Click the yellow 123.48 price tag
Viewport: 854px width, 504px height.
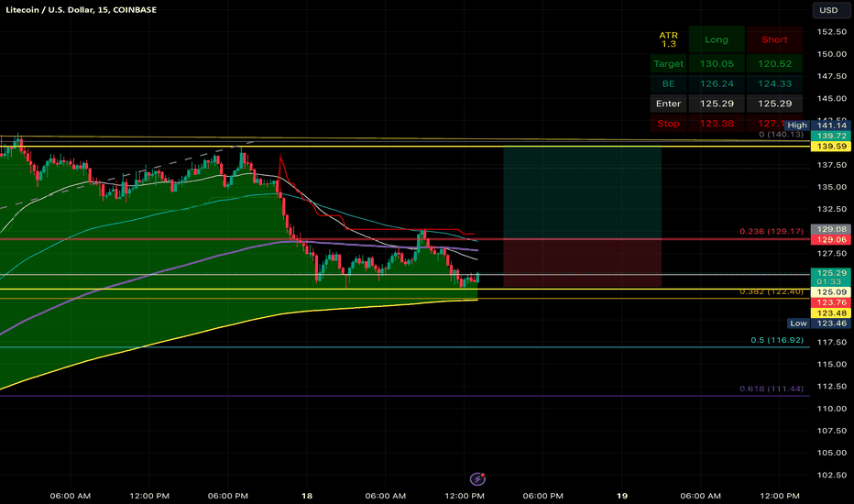coord(831,312)
